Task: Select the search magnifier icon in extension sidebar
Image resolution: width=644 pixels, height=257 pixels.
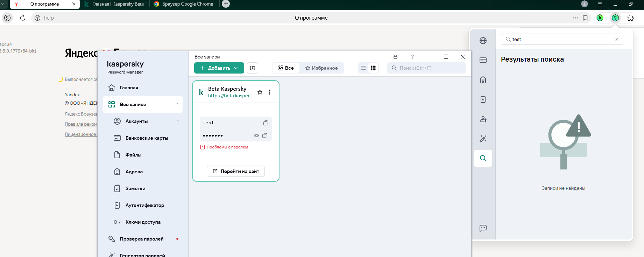Action: click(x=483, y=158)
